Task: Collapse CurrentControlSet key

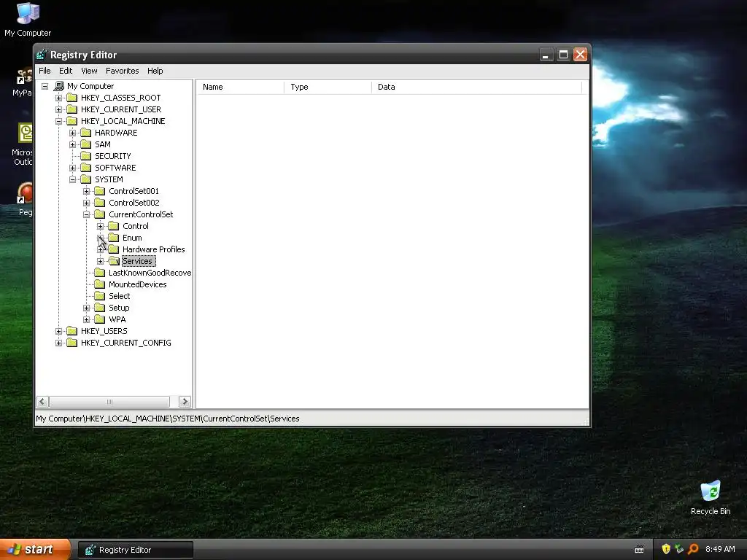Action: click(x=86, y=215)
